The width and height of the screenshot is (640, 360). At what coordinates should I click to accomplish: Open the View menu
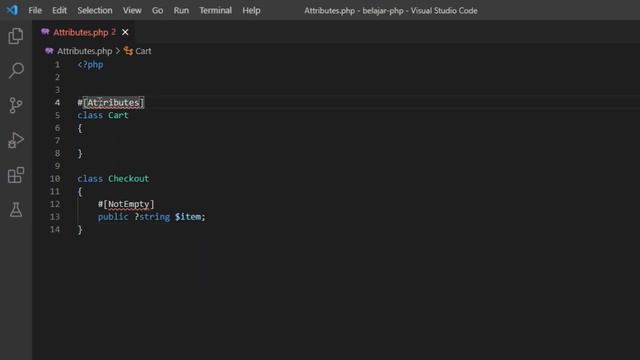[132, 10]
